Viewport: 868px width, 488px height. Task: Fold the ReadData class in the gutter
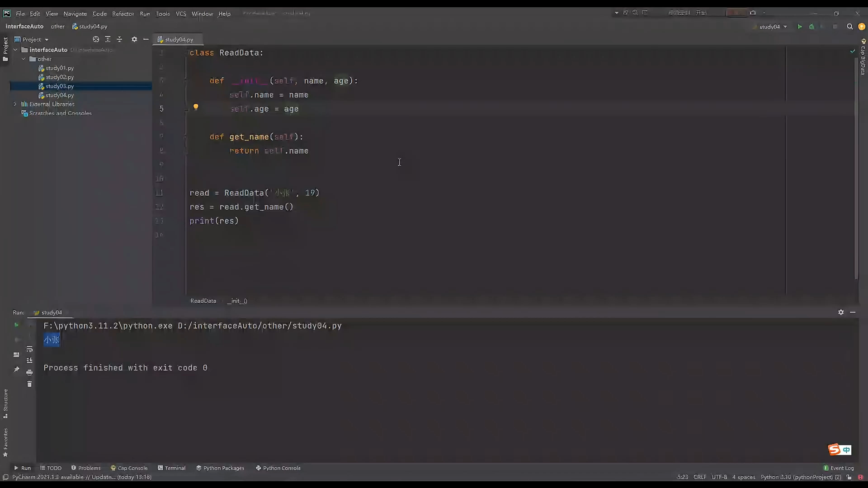(x=186, y=53)
